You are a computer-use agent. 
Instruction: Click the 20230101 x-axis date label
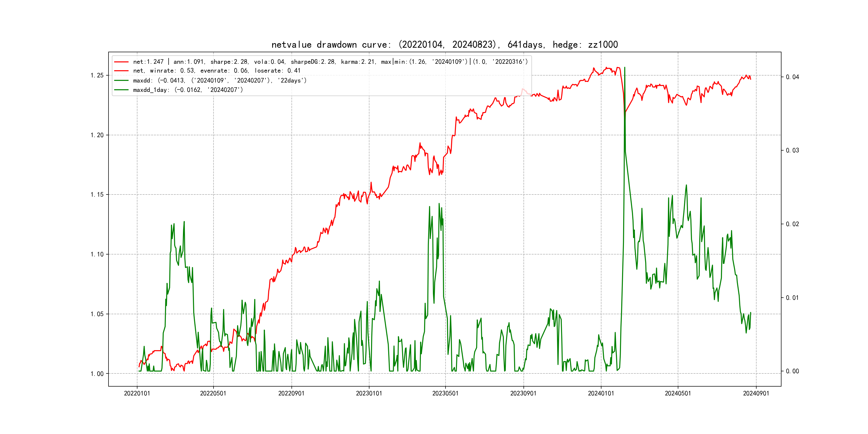[x=369, y=394]
